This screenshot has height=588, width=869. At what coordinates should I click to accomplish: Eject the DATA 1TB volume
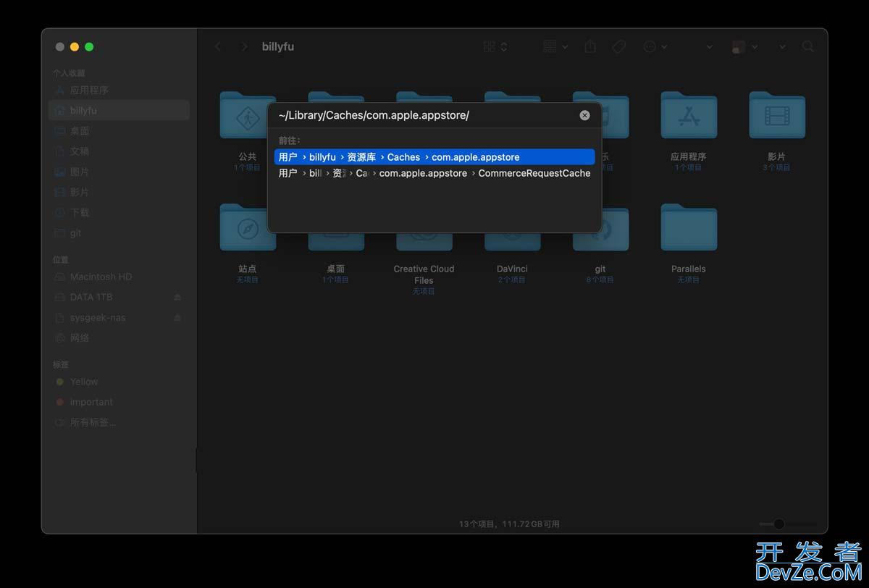178,297
